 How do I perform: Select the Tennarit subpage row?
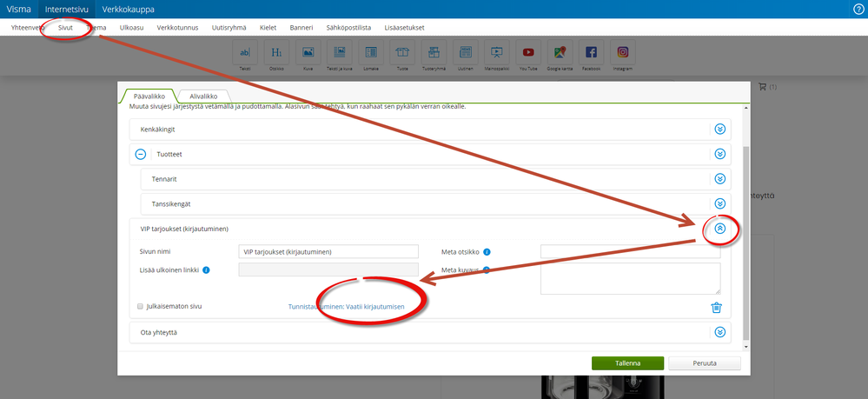(x=435, y=179)
